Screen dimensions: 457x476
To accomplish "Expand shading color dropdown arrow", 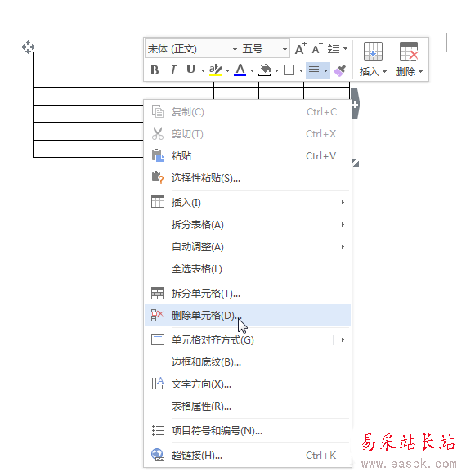I will [277, 70].
